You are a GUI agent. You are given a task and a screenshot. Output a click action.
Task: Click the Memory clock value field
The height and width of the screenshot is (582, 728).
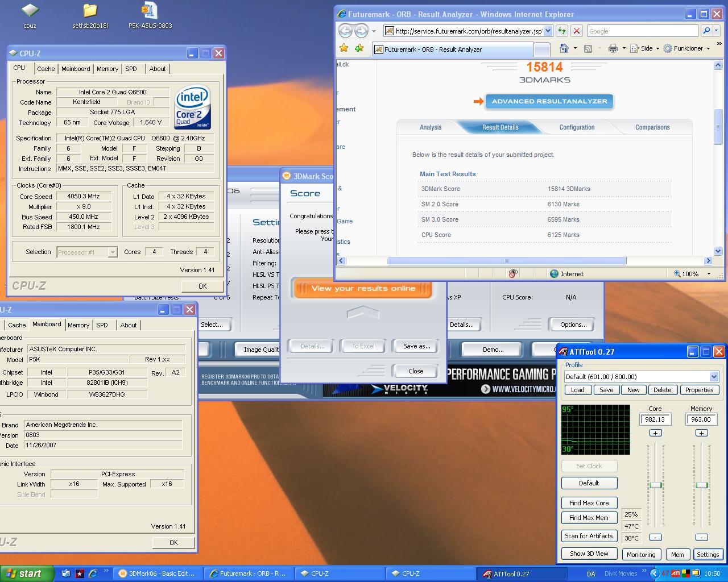pos(701,419)
